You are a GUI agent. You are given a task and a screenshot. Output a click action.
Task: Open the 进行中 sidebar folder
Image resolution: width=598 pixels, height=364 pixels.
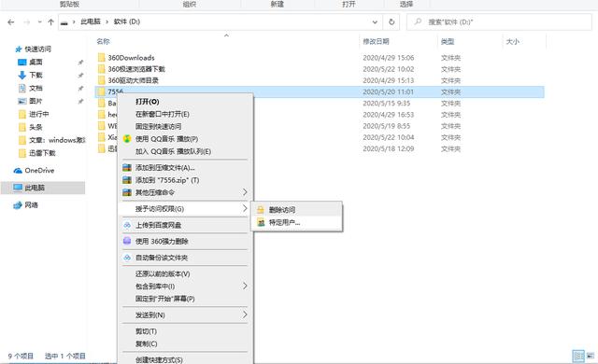[x=39, y=114]
